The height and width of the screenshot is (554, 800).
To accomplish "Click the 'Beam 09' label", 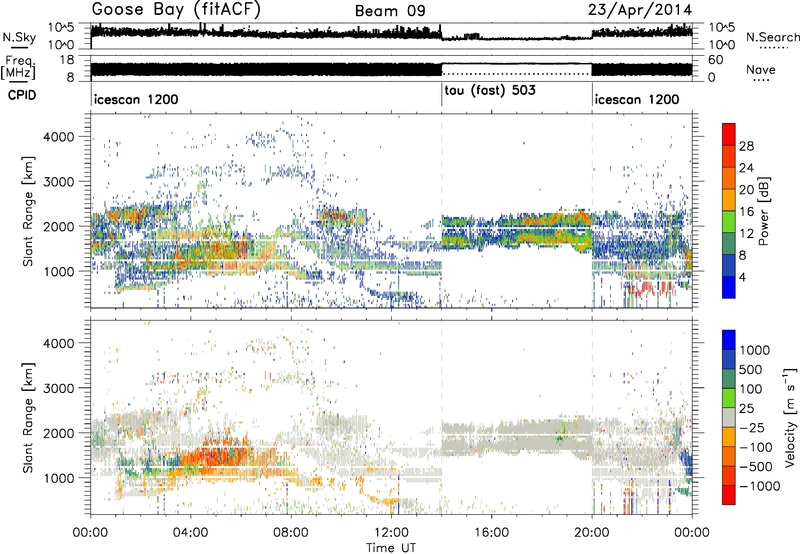I will (390, 11).
